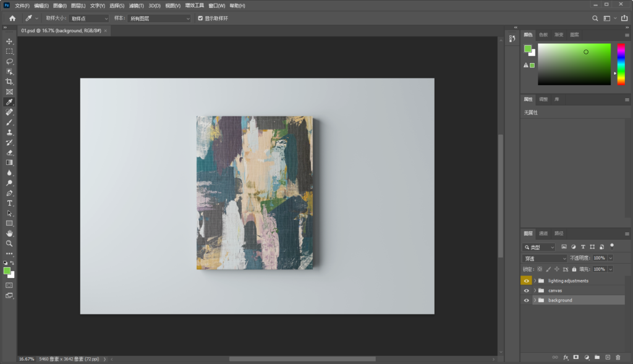
Task: Open the search magnifier at top right
Action: point(595,18)
